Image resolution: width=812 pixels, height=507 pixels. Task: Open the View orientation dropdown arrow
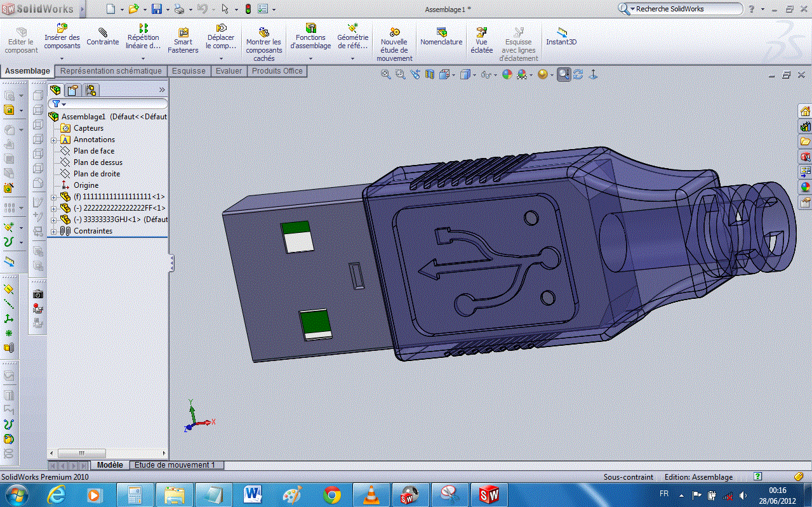click(x=454, y=75)
